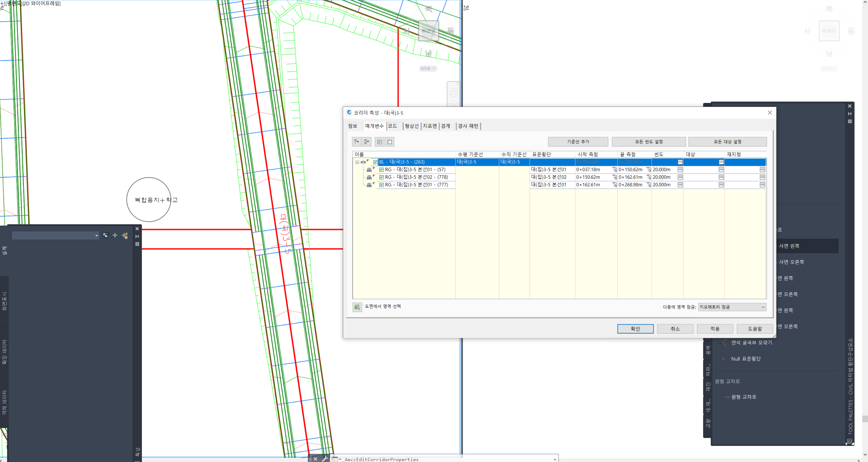This screenshot has width=868, height=462.
Task: Toggle region RG - 대(집)3-5 본선02 - (778)
Action: [381, 177]
